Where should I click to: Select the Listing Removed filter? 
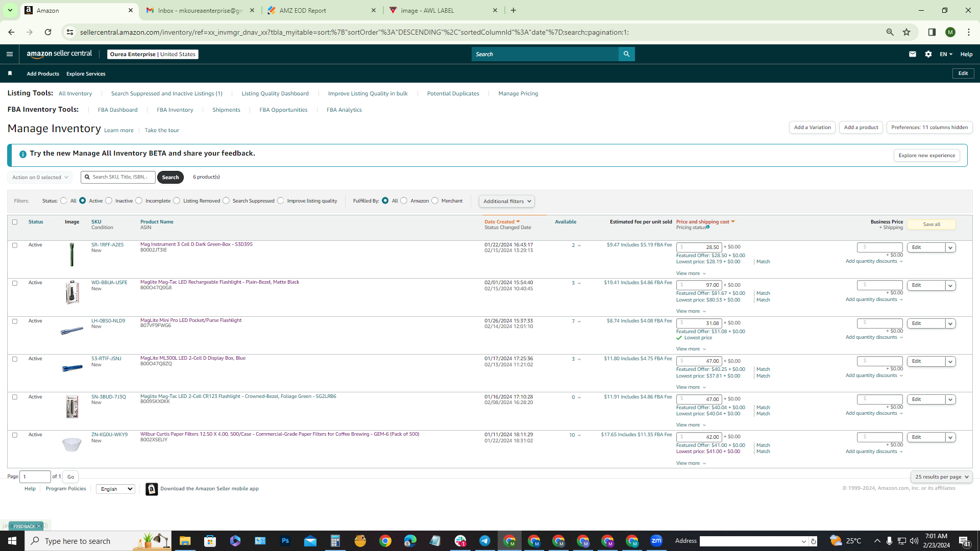click(177, 201)
